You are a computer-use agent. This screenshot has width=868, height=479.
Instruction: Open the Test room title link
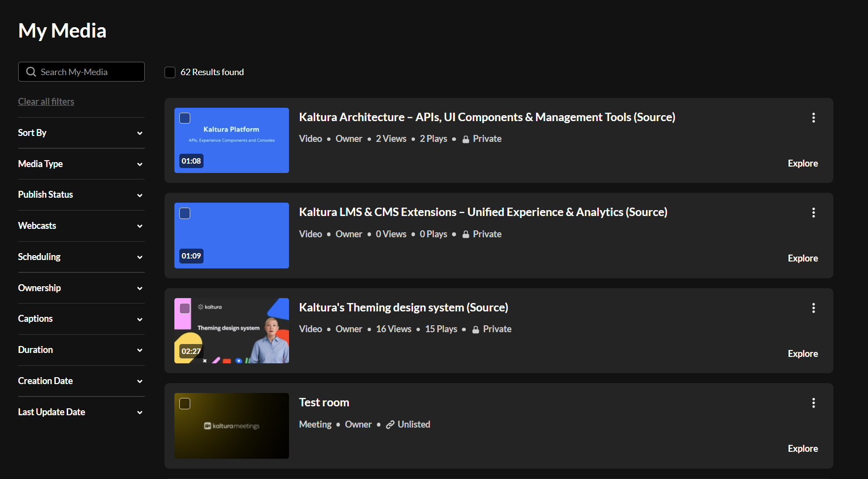point(324,402)
